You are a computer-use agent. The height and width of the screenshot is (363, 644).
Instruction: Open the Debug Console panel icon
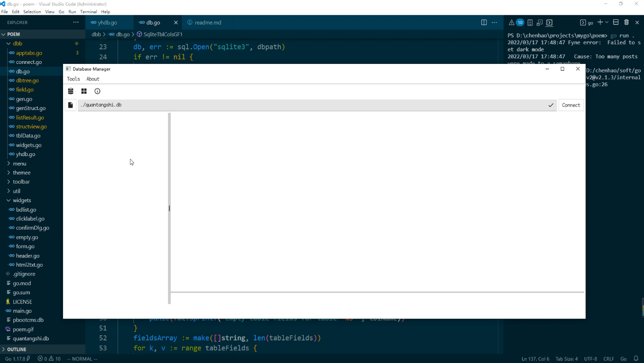[540, 22]
